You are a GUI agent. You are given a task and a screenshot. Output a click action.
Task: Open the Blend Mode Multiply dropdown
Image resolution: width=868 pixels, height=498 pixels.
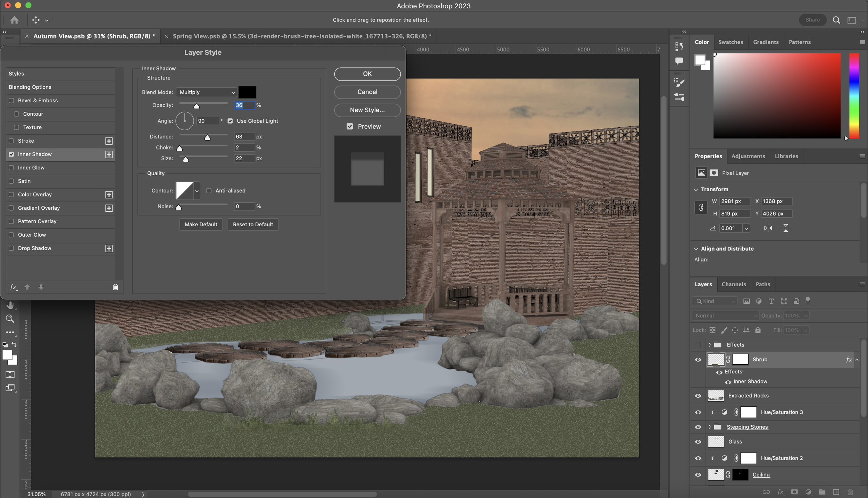pyautogui.click(x=207, y=92)
